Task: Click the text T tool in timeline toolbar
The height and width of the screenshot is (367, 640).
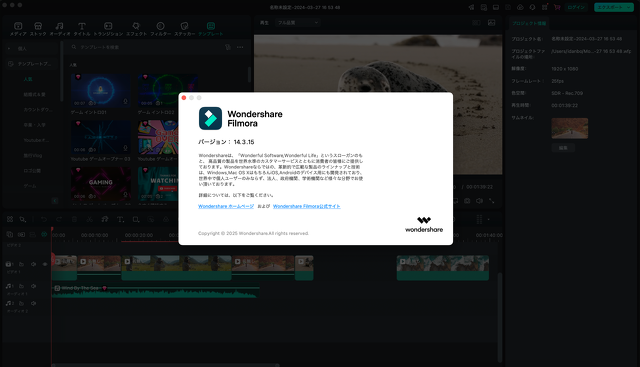Action: [x=120, y=220]
